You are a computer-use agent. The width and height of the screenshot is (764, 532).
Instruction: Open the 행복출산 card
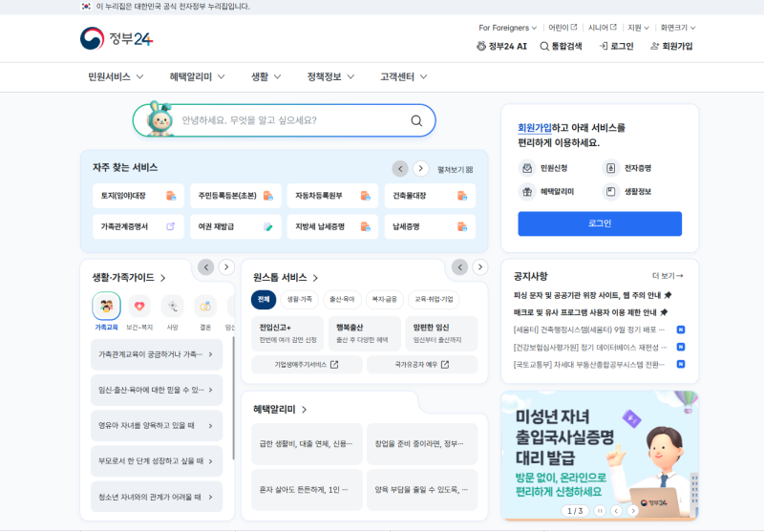pyautogui.click(x=365, y=333)
